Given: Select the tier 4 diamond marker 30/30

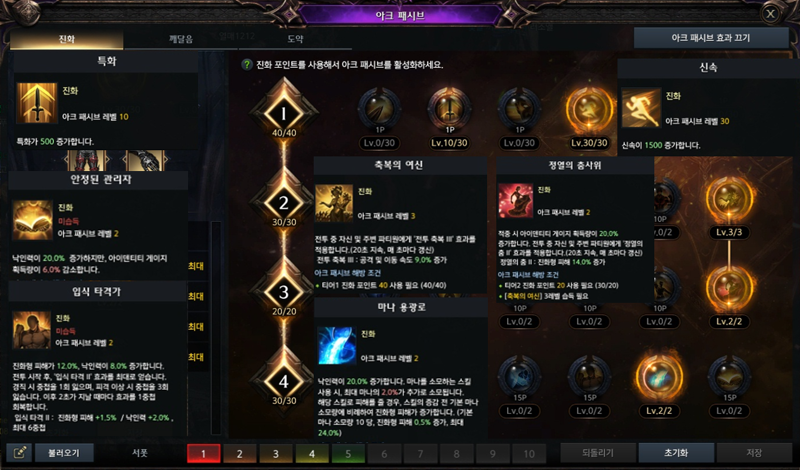Looking at the screenshot, I should point(284,382).
